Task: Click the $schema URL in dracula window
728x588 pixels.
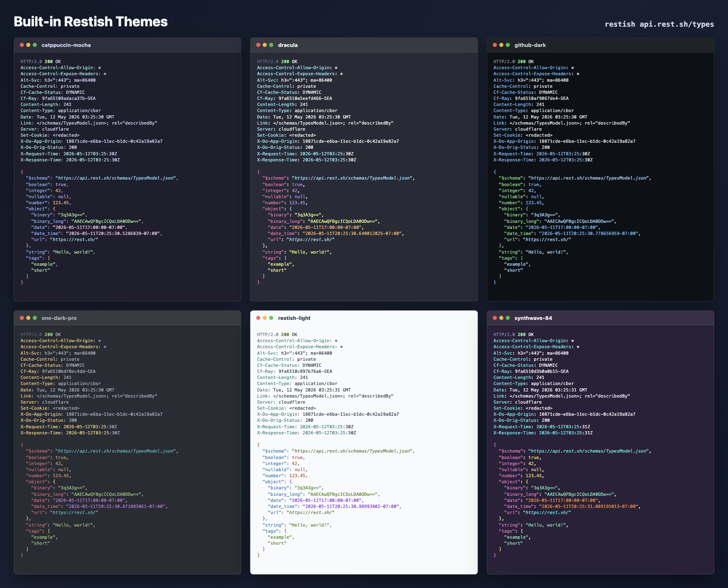Action: [352, 178]
